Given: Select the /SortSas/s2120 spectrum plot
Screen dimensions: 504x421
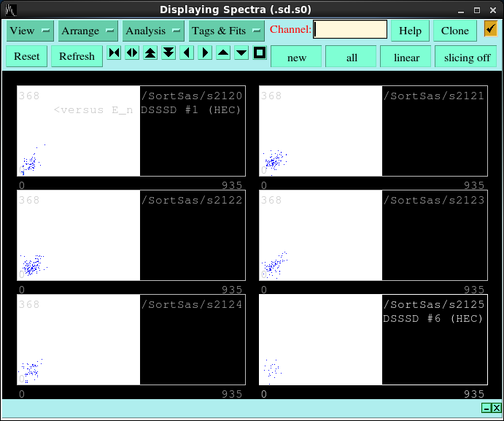Looking at the screenshot, I should click(131, 131).
